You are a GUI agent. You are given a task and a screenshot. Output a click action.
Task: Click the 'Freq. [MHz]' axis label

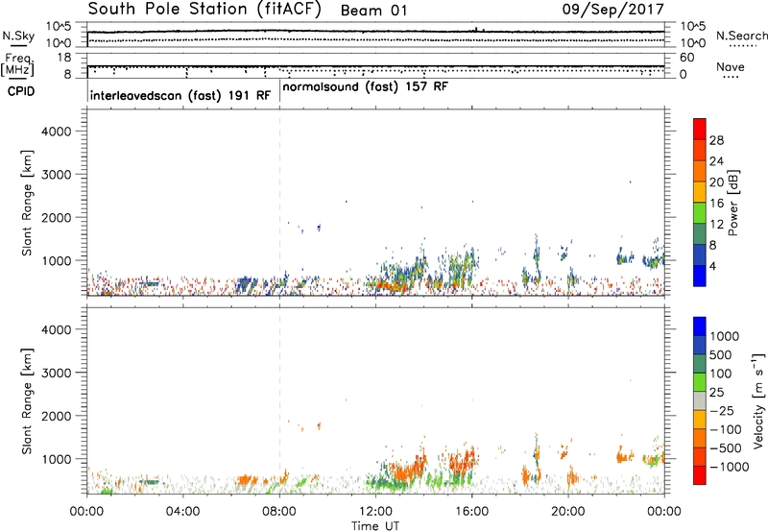coord(18,64)
